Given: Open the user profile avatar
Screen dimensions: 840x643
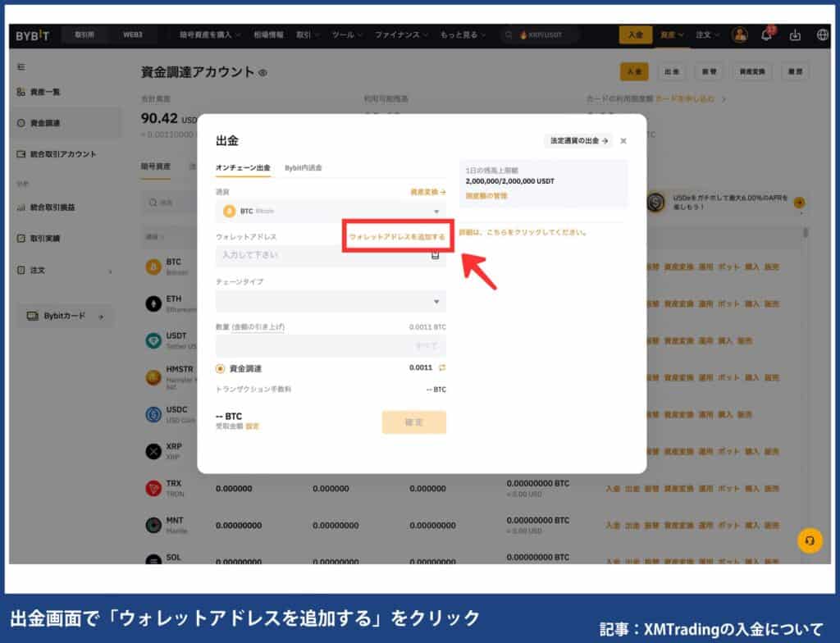Looking at the screenshot, I should click(x=740, y=35).
